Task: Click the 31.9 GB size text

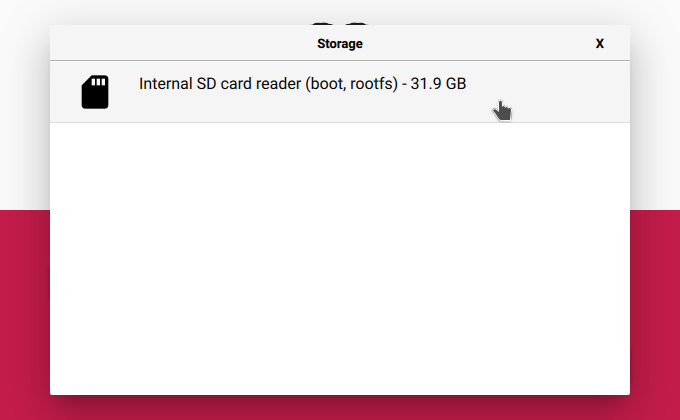Action: pyautogui.click(x=438, y=84)
